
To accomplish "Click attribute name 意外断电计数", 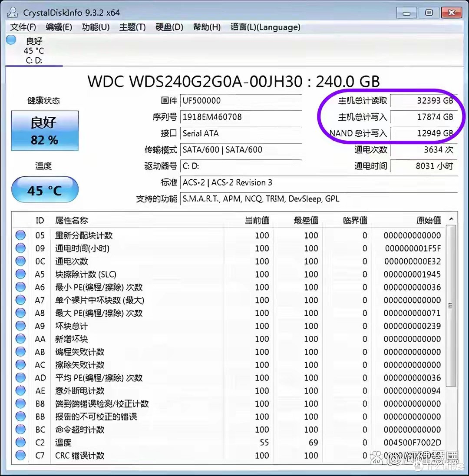I will coord(80,391).
